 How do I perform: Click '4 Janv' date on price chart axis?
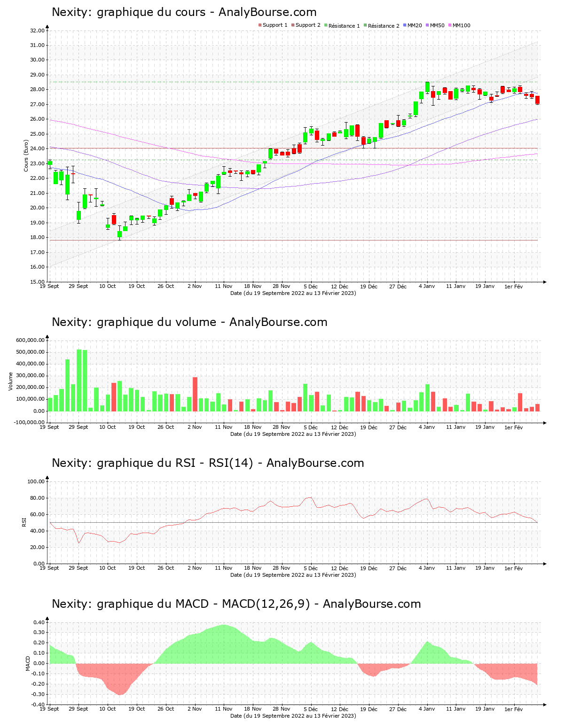tap(427, 286)
